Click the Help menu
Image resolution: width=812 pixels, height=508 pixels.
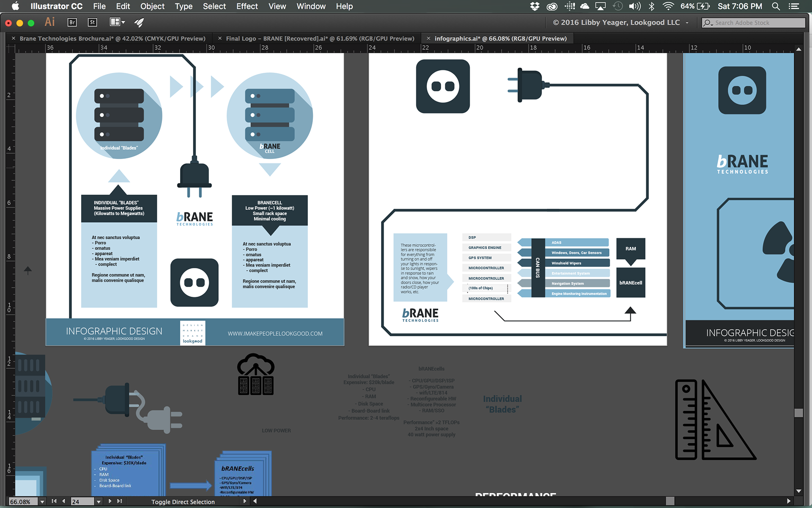click(x=344, y=6)
